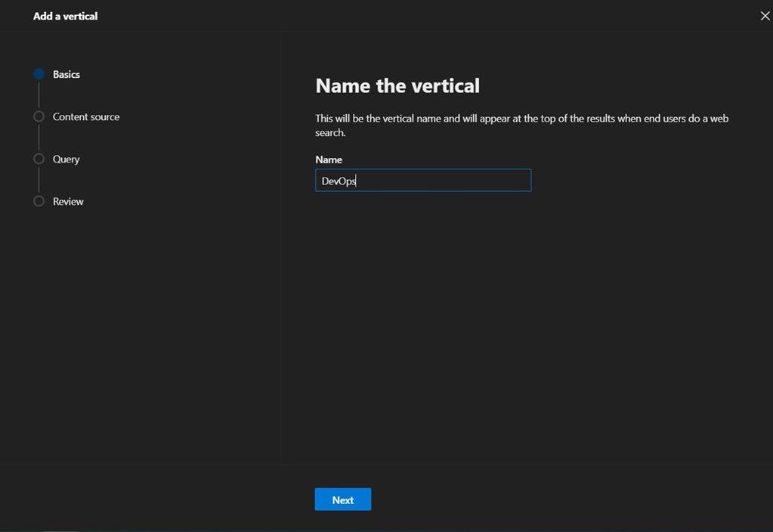Click the Name the vertical heading

click(397, 85)
